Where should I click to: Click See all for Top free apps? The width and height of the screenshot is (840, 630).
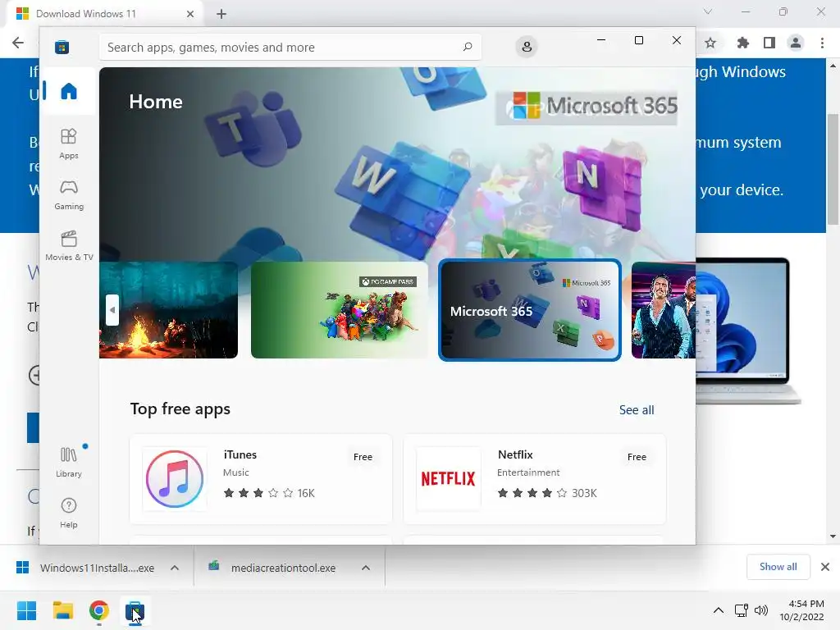(637, 410)
